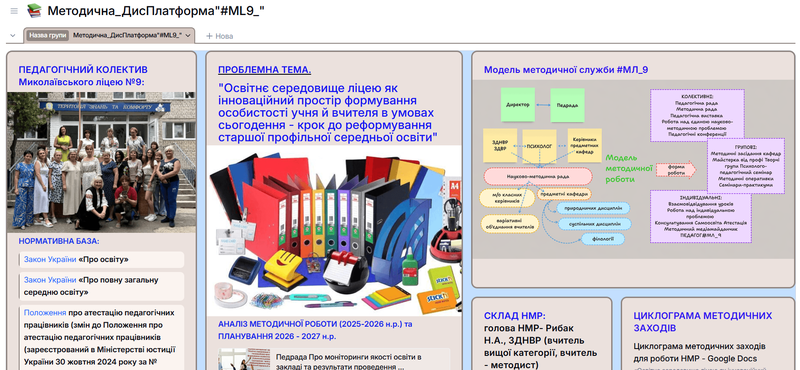Open the methodical service model diagram

click(x=633, y=169)
